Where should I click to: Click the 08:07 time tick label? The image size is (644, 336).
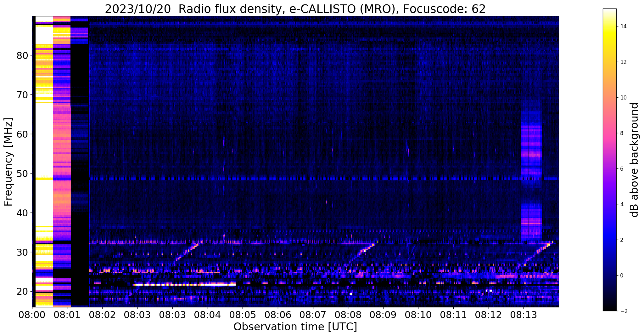click(313, 315)
